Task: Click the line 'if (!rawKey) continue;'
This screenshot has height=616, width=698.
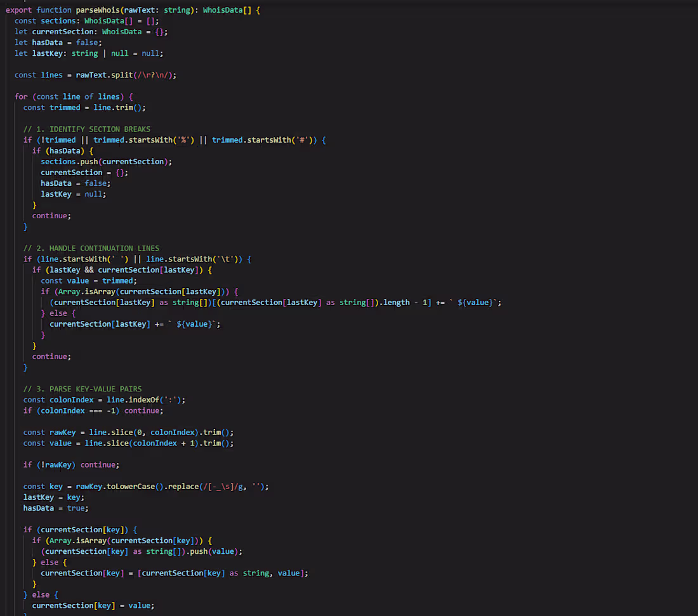Action: point(71,464)
